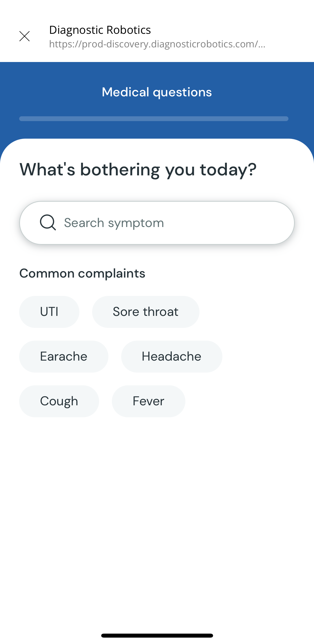The height and width of the screenshot is (644, 314).
Task: Tap the Common complaints heading
Action: [82, 273]
